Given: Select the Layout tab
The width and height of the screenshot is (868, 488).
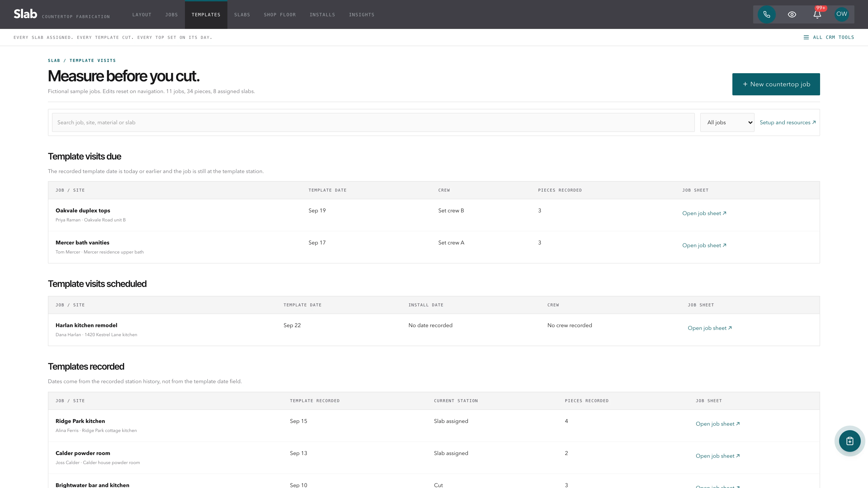Looking at the screenshot, I should tap(142, 14).
